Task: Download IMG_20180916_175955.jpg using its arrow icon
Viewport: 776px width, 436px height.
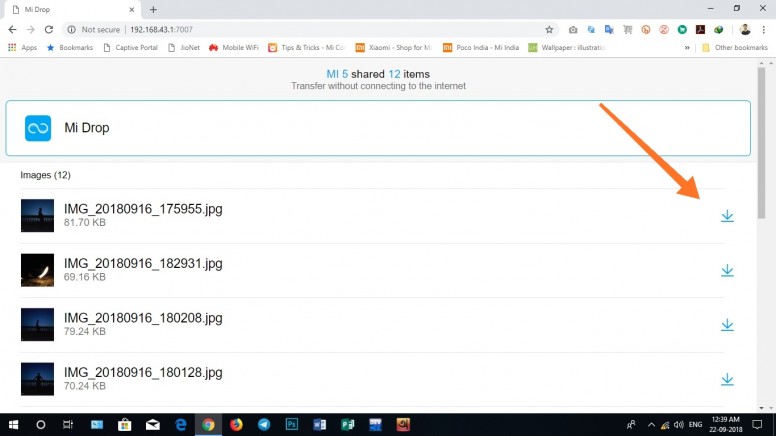Action: tap(727, 216)
